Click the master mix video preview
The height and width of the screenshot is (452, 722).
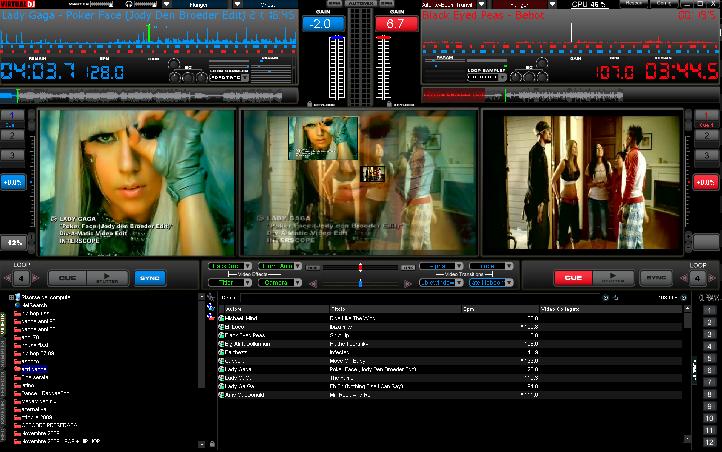pos(360,182)
